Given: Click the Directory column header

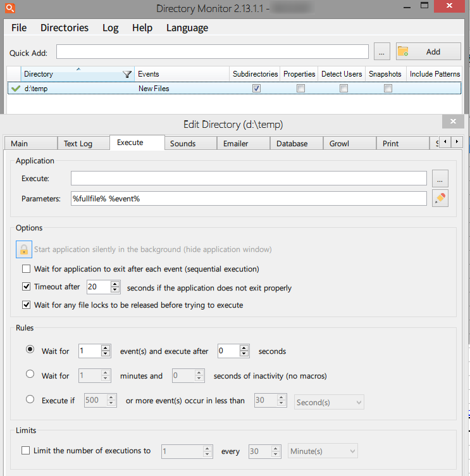Looking at the screenshot, I should tap(77, 74).
